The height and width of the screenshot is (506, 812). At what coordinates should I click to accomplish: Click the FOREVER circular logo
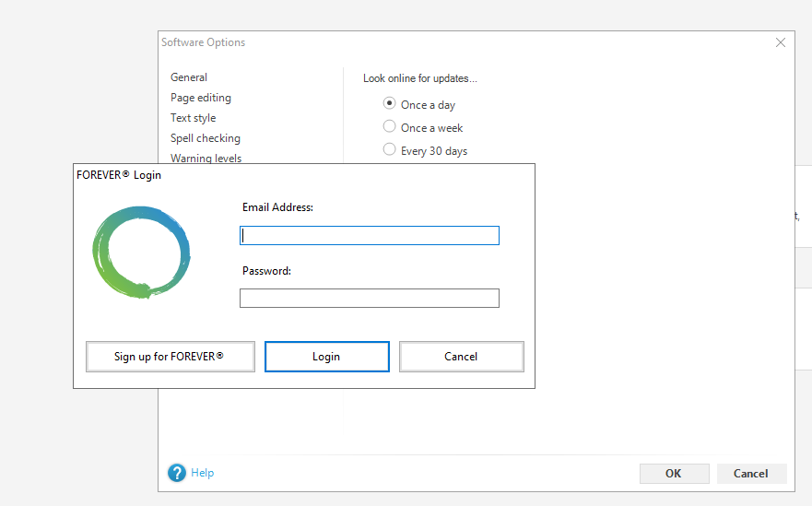pos(141,252)
